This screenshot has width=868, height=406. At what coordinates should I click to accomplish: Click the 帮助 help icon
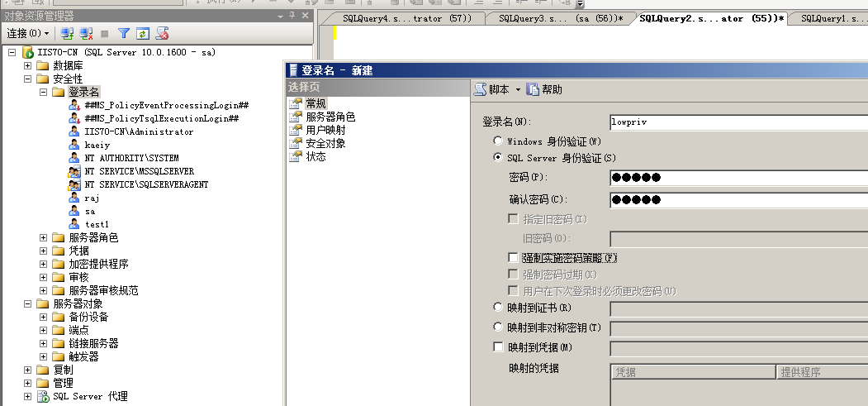(x=533, y=89)
